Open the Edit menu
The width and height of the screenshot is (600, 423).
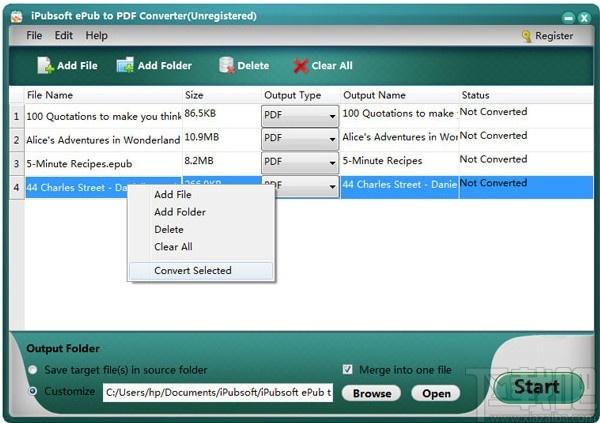[x=64, y=36]
